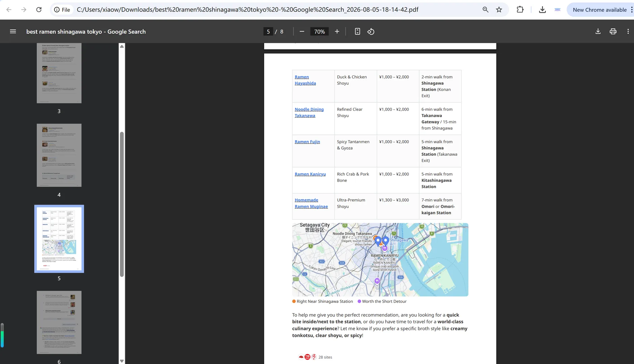Open the Ramen Hayashida link
Image resolution: width=634 pixels, height=364 pixels.
pos(305,80)
